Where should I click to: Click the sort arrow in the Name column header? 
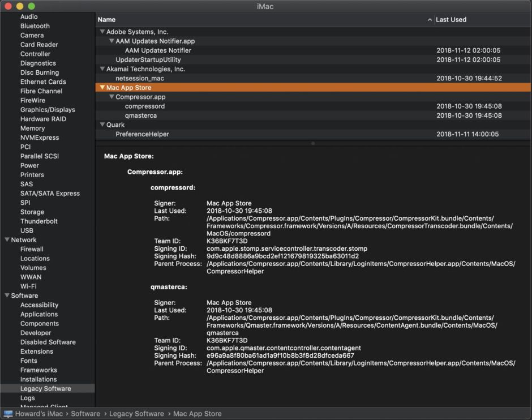click(430, 20)
